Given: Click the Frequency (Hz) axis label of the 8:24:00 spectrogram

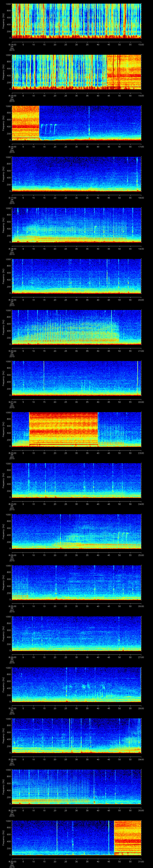Looking at the screenshot, I should [x=3, y=532].
